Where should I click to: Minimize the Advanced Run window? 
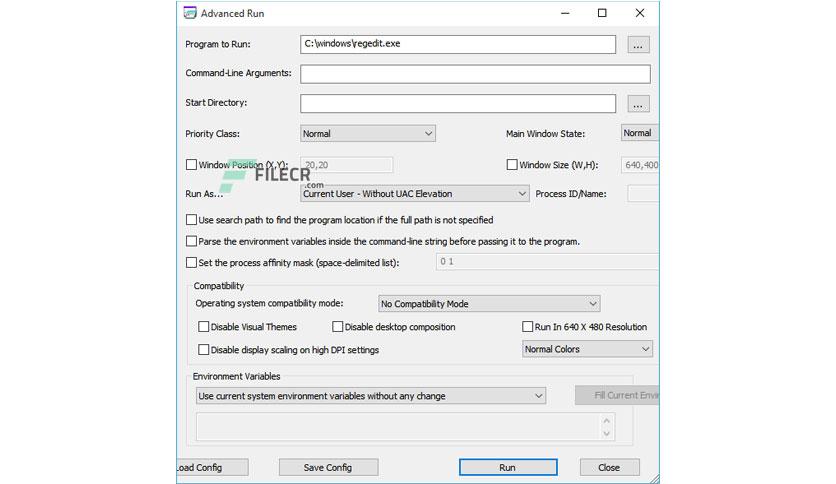coord(565,13)
